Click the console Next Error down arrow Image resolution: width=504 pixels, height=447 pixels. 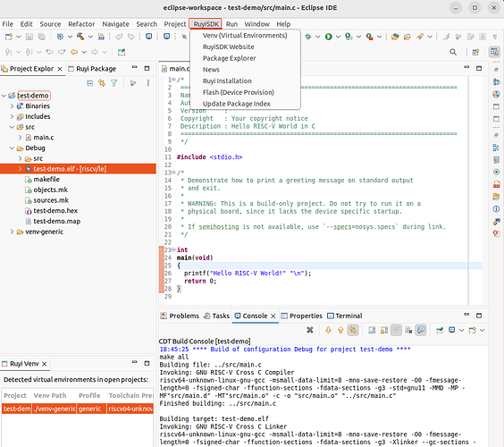tap(328, 330)
